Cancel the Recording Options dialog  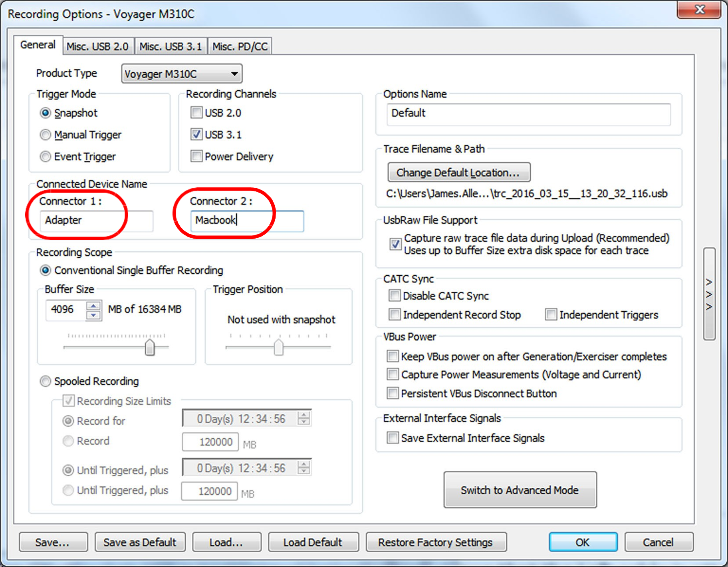(659, 542)
